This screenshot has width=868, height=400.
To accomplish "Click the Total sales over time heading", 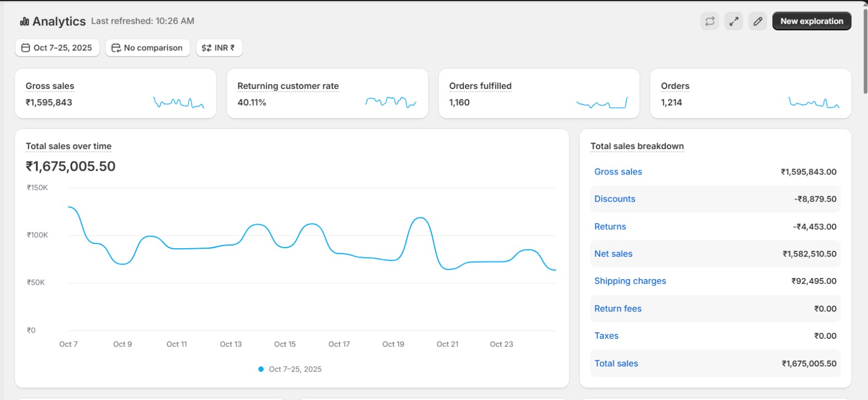I will click(68, 146).
